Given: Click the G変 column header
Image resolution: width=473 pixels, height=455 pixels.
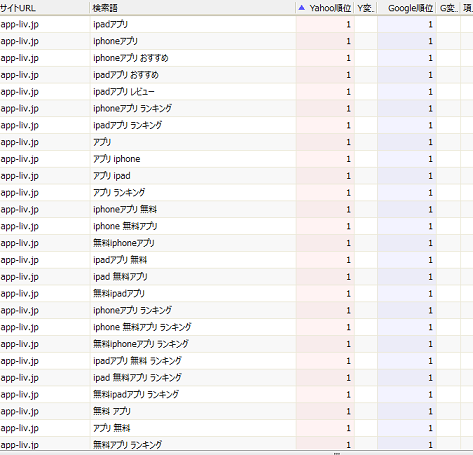Looking at the screenshot, I should point(448,8).
